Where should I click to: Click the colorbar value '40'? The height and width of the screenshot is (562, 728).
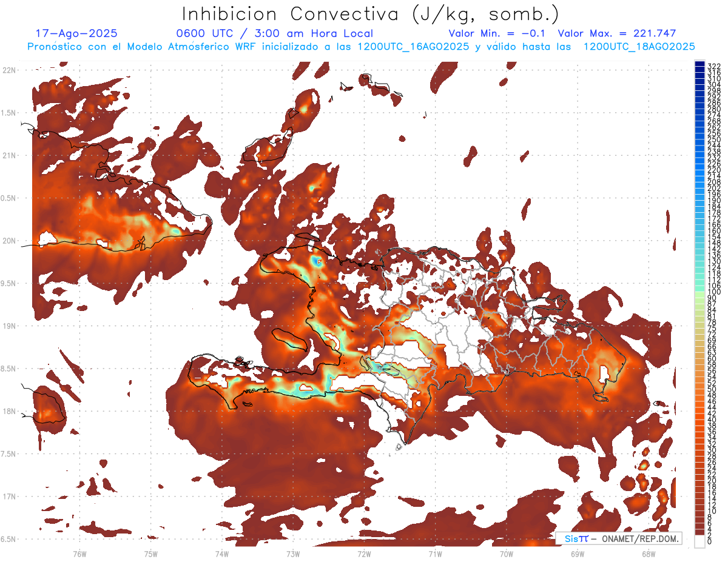pos(712,420)
